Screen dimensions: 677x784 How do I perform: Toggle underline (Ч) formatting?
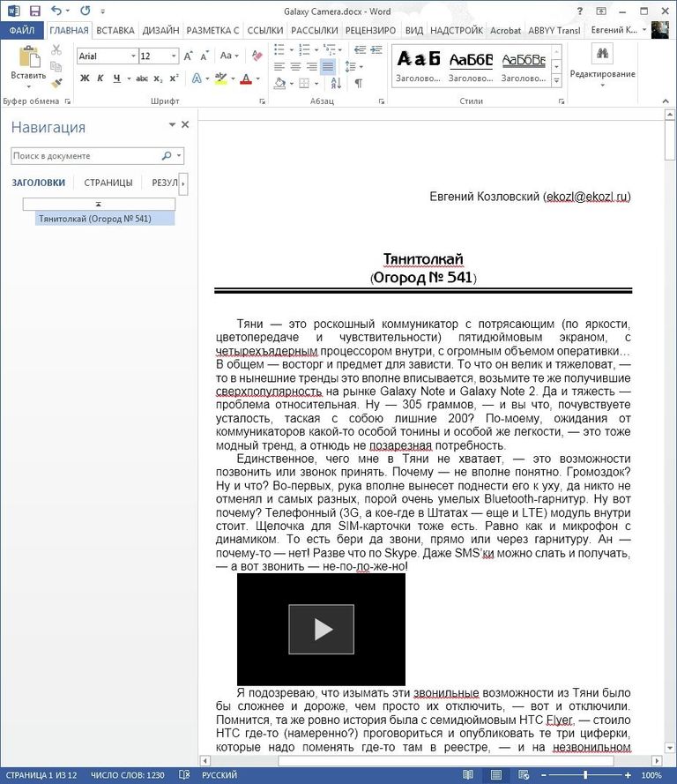click(116, 78)
